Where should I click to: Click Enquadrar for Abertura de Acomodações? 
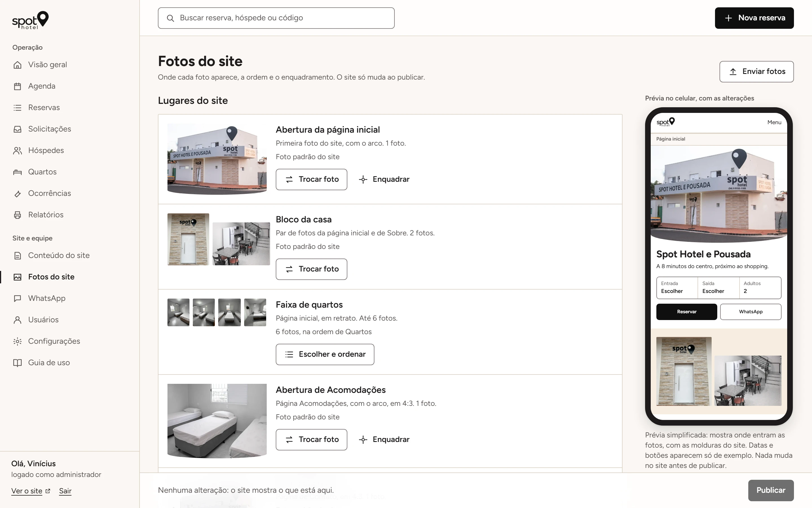click(x=384, y=440)
